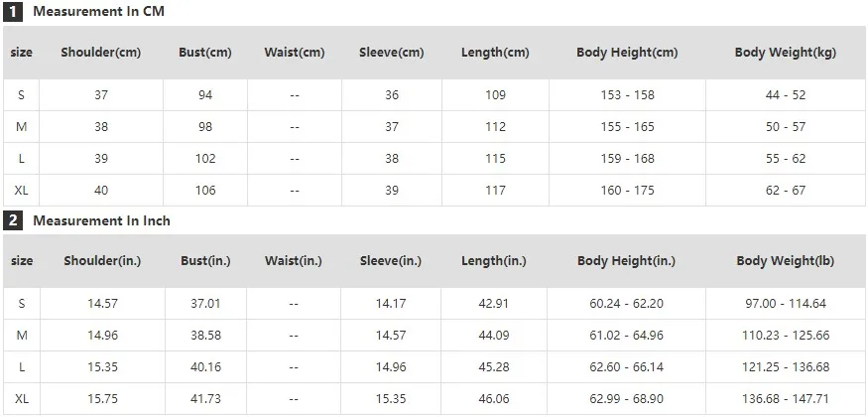Click the Body Weight(kg) column header
The image size is (868, 417).
(786, 53)
